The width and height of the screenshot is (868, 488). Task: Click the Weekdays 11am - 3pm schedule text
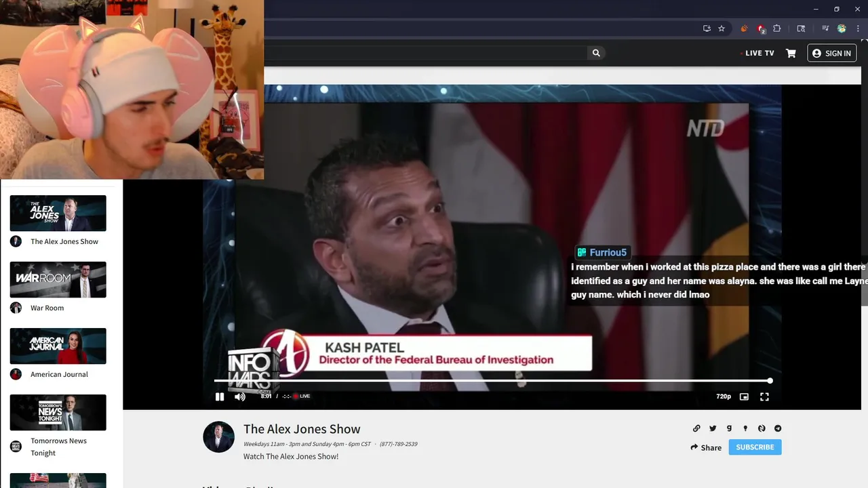point(307,444)
